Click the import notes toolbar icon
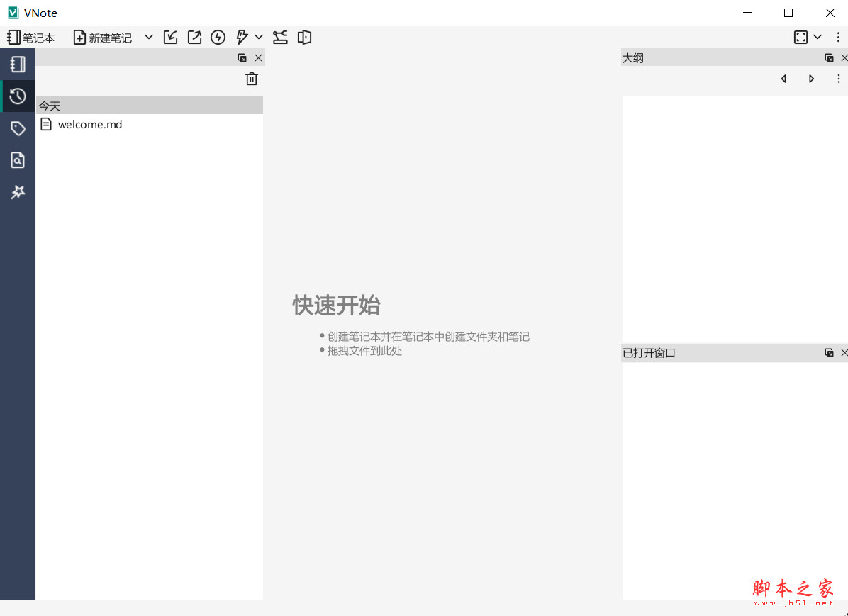848x616 pixels. 170,37
